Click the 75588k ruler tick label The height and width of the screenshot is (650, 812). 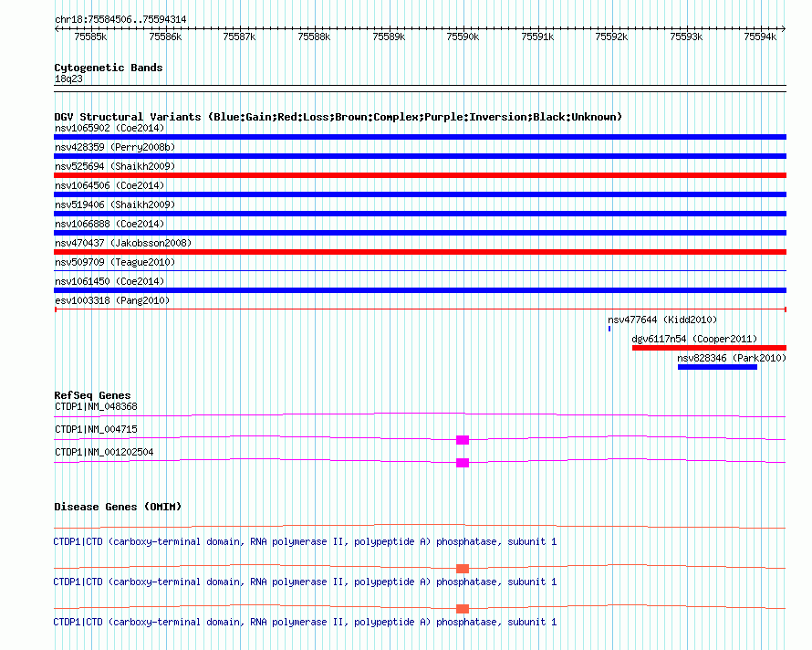point(314,37)
